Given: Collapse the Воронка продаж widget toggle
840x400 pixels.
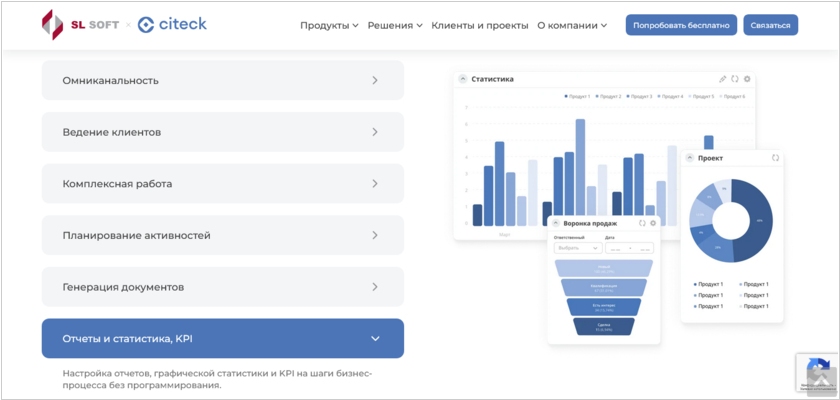Looking at the screenshot, I should click(556, 223).
